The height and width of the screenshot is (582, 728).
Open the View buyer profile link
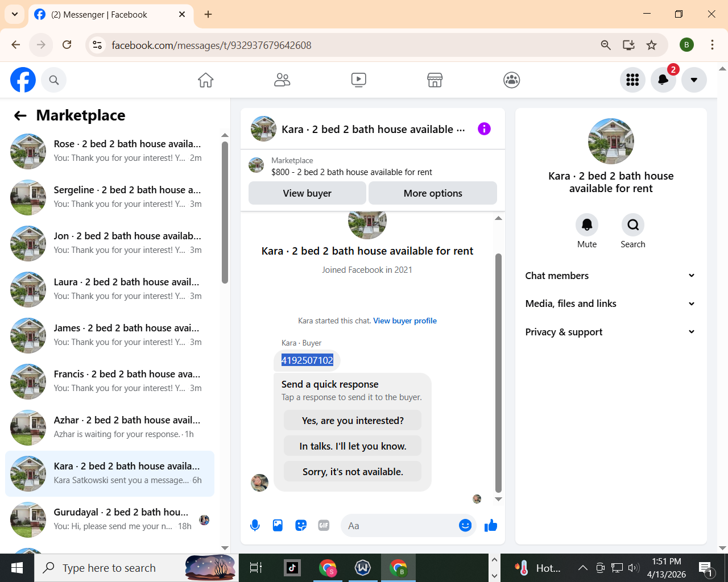(405, 321)
